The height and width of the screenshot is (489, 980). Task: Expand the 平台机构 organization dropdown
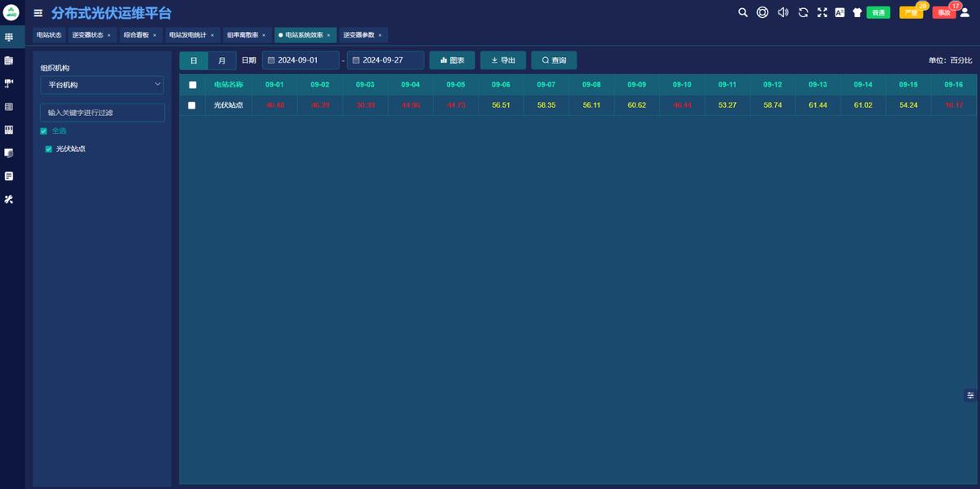pyautogui.click(x=102, y=85)
